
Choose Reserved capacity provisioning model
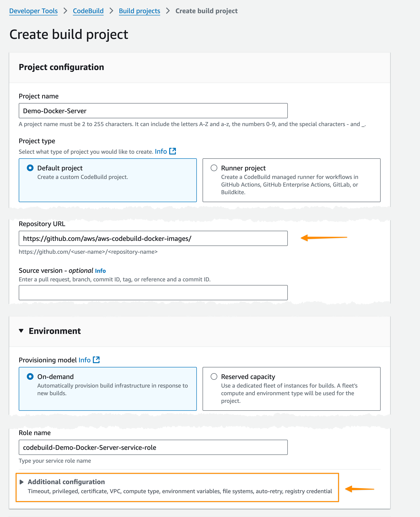click(214, 377)
